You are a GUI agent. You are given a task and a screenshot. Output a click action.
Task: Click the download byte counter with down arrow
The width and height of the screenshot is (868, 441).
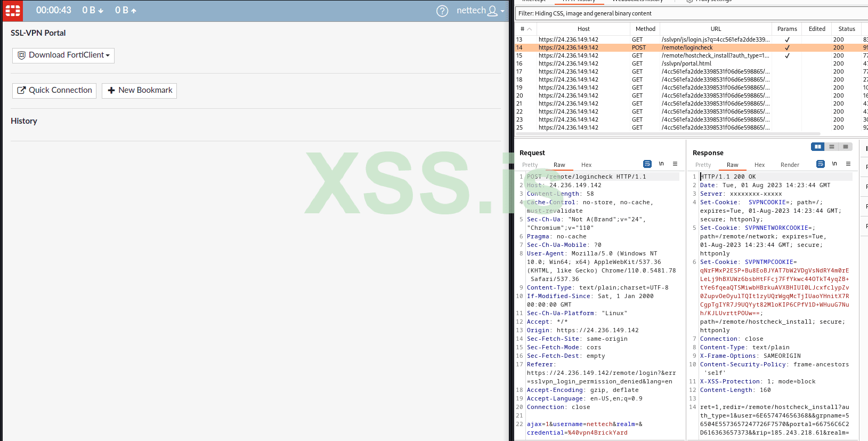93,10
